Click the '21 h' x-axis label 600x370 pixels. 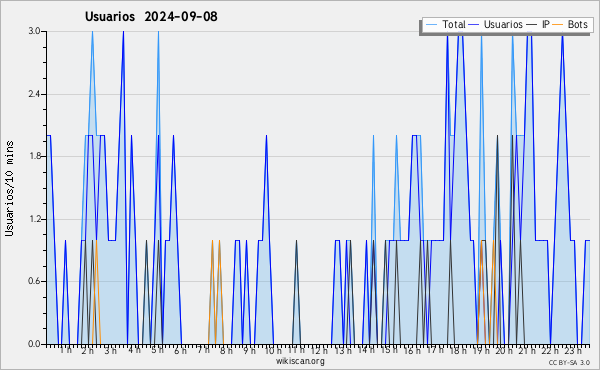528,351
